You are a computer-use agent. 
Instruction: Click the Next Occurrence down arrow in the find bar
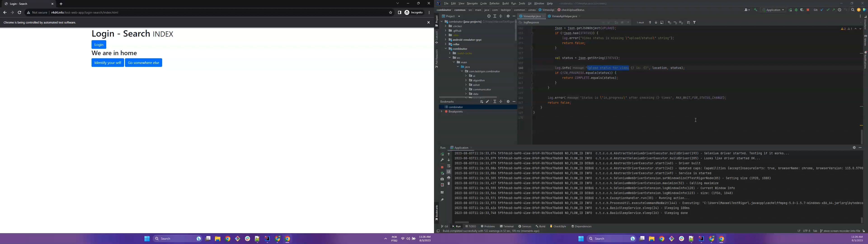click(656, 23)
